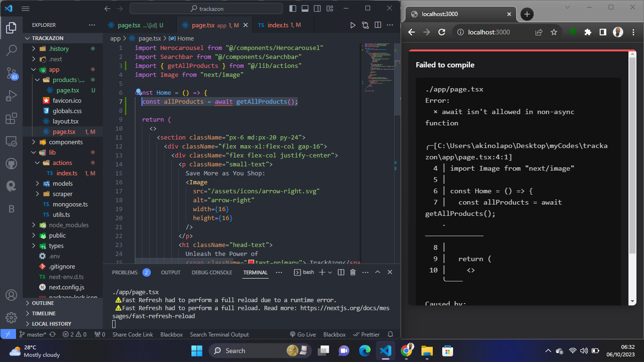
Task: Toggle the bottom panel from the title bar
Action: pyautogui.click(x=305, y=8)
